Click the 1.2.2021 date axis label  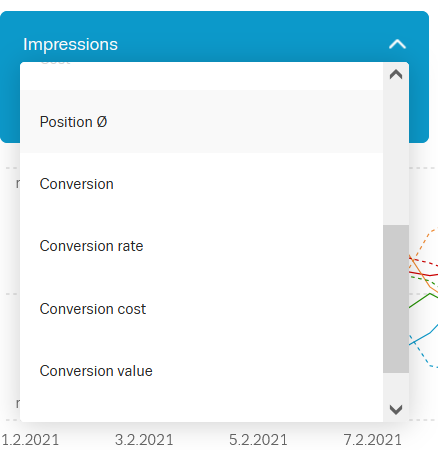pos(30,440)
